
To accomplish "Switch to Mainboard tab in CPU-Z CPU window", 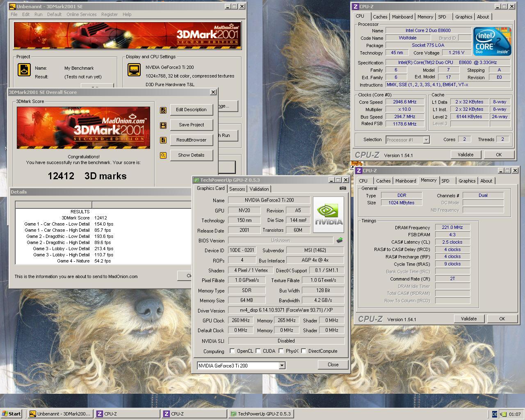I will point(402,17).
